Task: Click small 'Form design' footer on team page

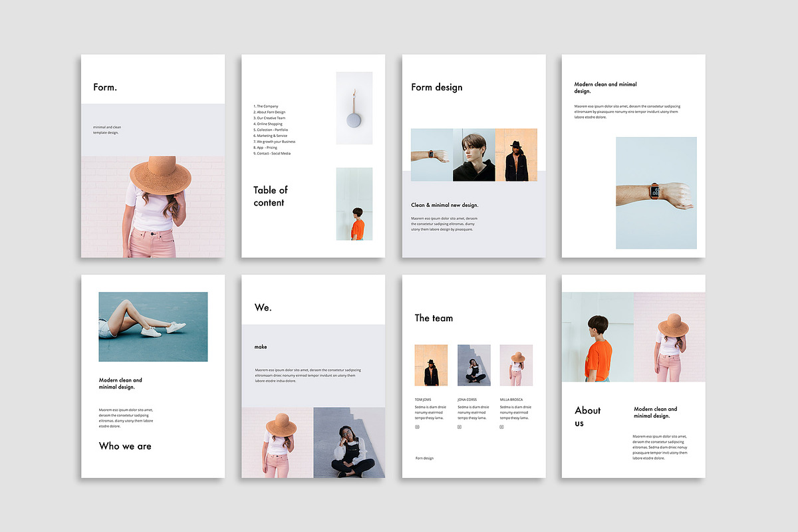Action: tap(424, 458)
